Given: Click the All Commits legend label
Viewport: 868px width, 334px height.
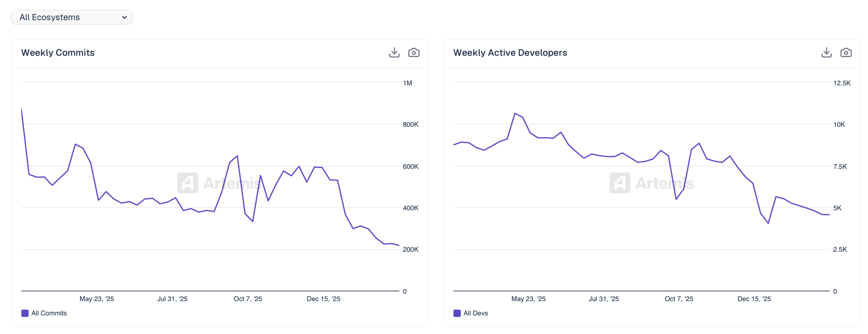Looking at the screenshot, I should (x=49, y=313).
